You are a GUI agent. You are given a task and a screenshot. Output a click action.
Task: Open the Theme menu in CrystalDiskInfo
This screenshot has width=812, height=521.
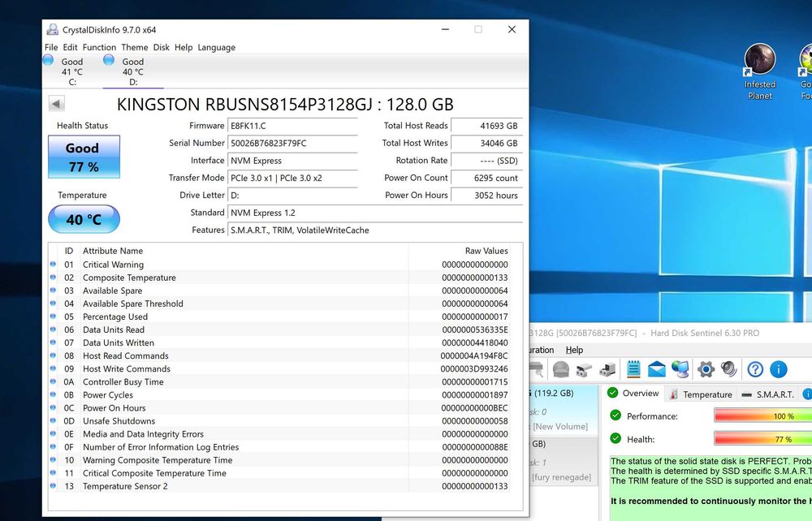[135, 47]
